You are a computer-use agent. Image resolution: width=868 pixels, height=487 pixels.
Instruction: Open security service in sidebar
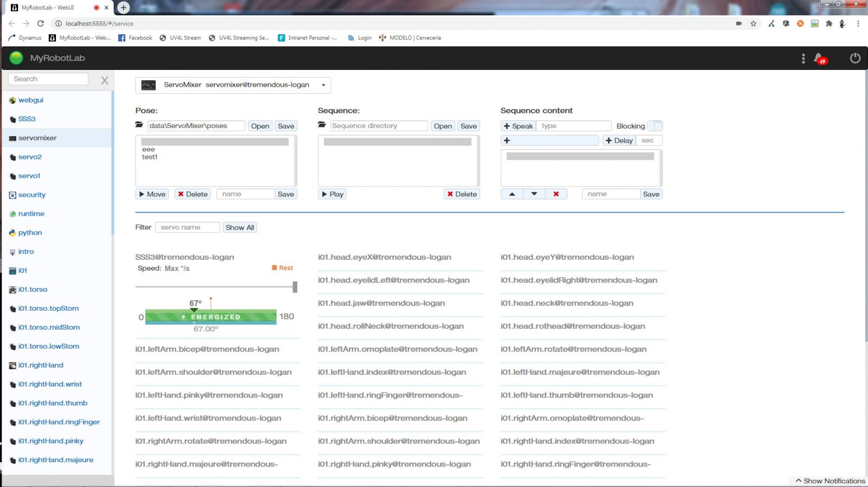pos(31,195)
